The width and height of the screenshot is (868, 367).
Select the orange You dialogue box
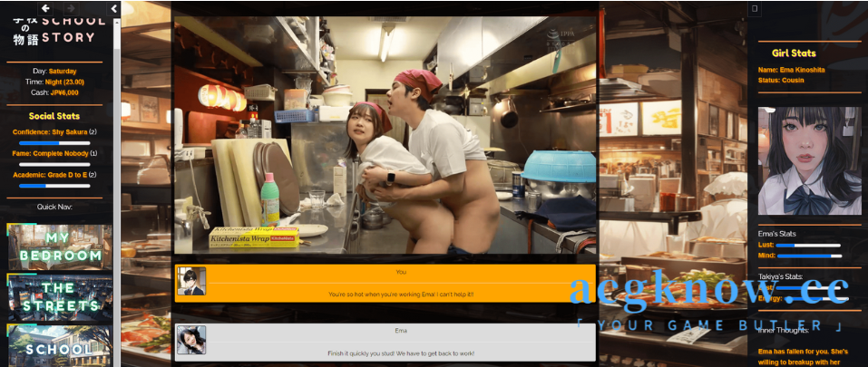tap(399, 283)
